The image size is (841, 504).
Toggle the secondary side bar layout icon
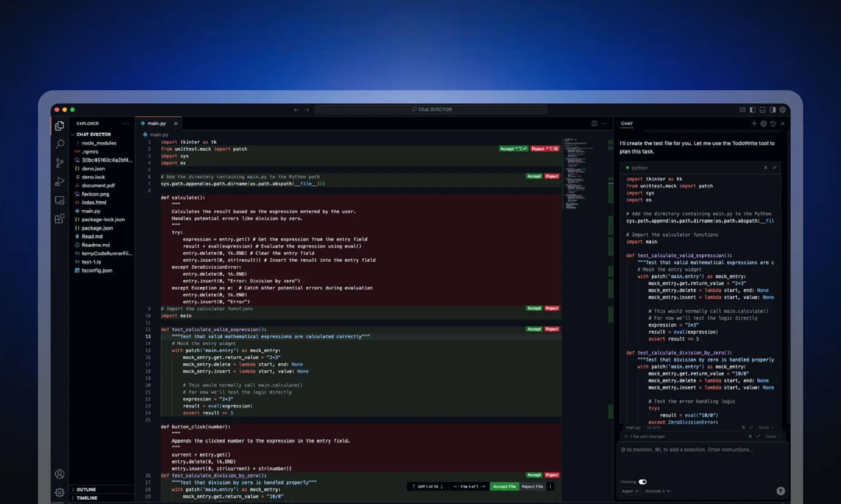pyautogui.click(x=772, y=110)
